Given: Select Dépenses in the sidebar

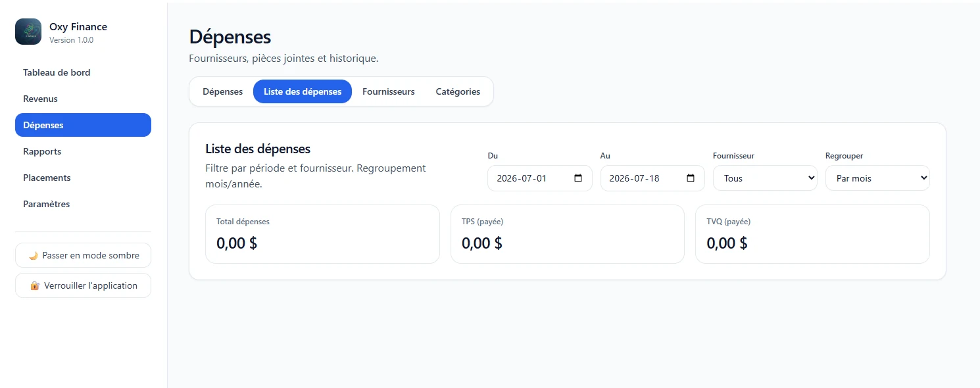Looking at the screenshot, I should point(83,125).
